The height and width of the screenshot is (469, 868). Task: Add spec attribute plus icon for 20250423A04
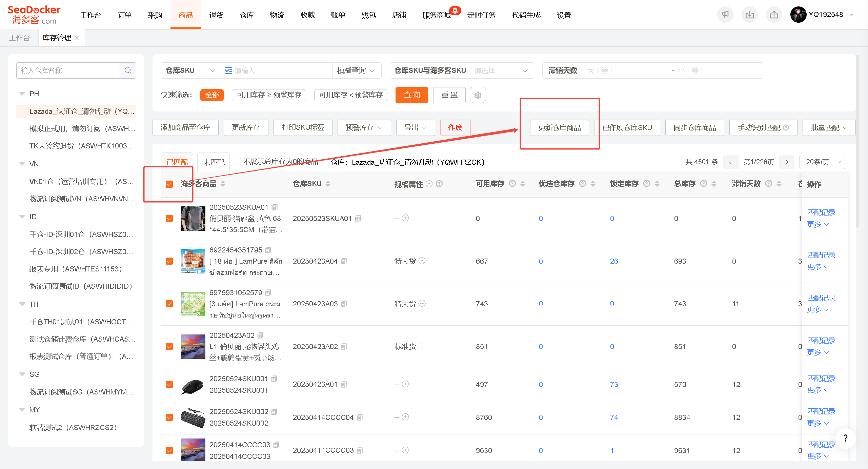point(422,261)
